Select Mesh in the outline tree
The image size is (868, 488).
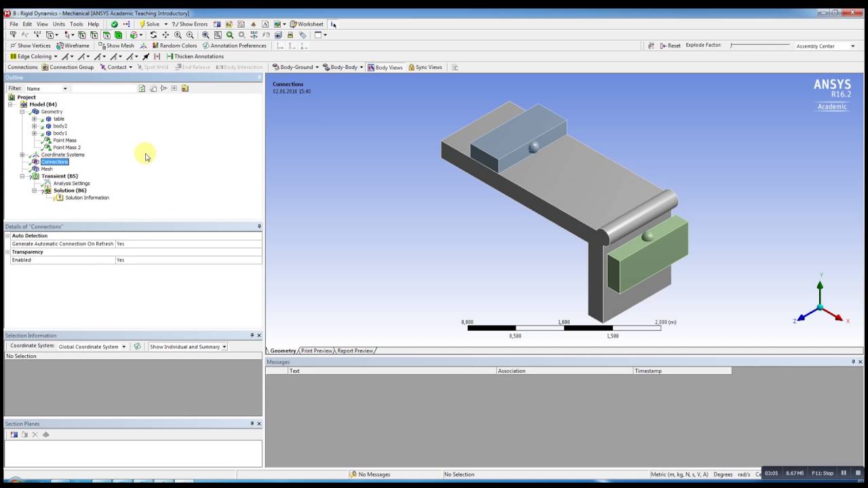point(47,169)
